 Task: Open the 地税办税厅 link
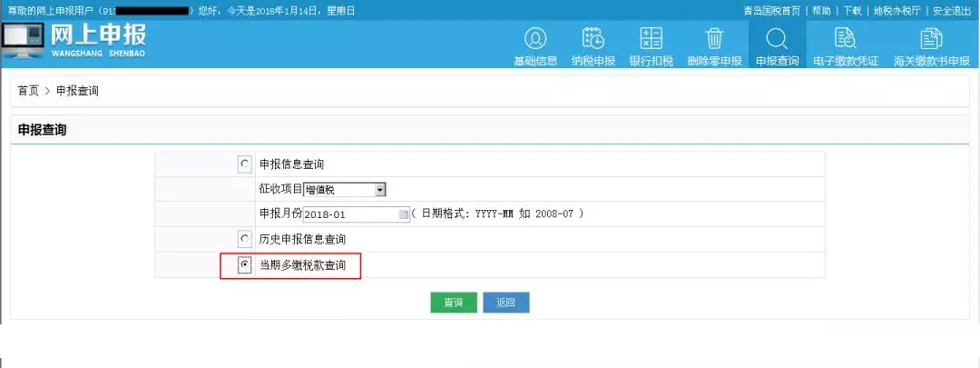click(x=897, y=11)
